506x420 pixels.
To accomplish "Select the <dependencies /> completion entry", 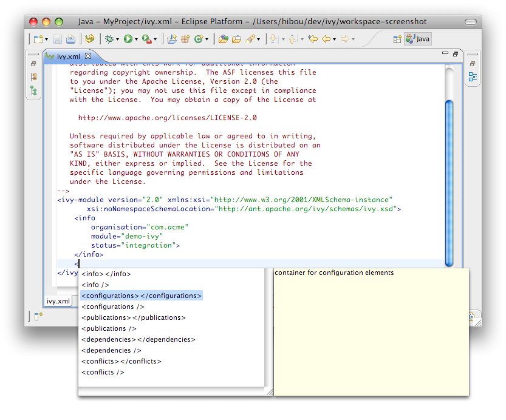I will click(111, 350).
